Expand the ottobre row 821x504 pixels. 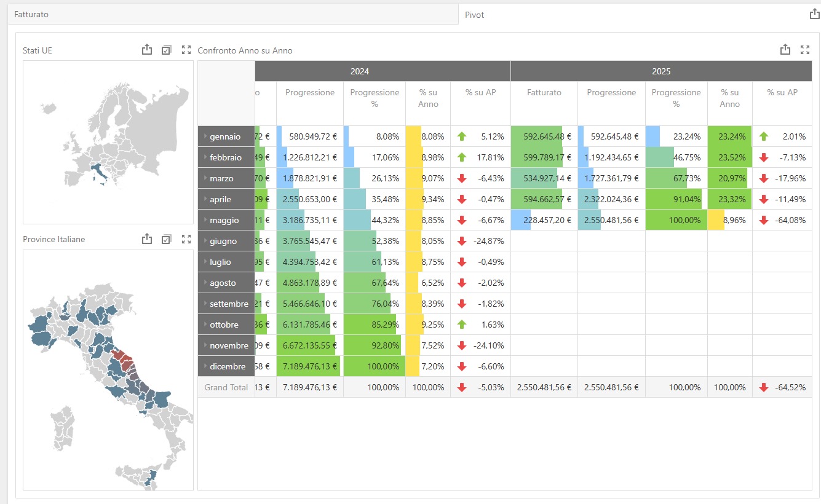pos(205,325)
